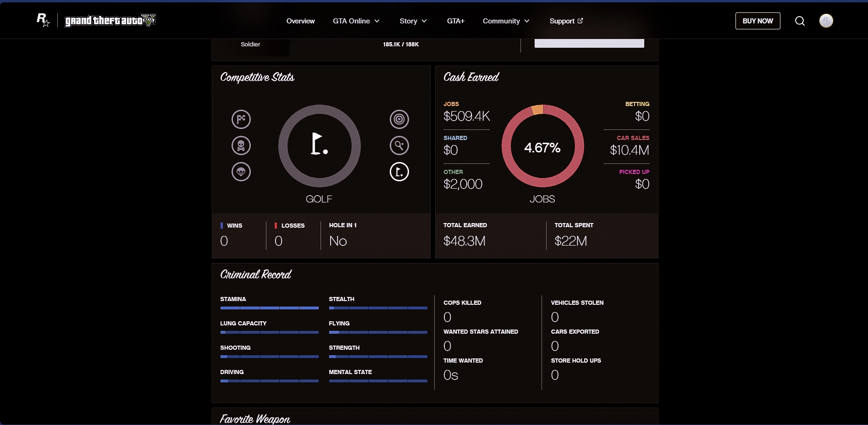Open the external Support link
Viewport: 868px width, 425px height.
tap(566, 21)
